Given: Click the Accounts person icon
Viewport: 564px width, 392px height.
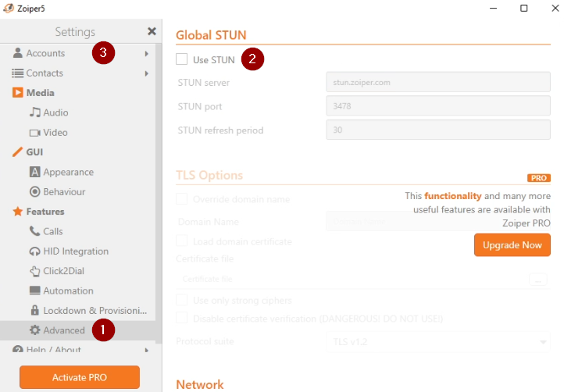Looking at the screenshot, I should (x=17, y=53).
